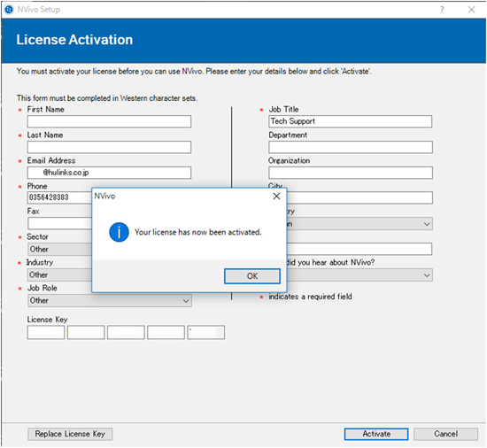This screenshot has width=487, height=448.
Task: Click the Job Title field with Tech Support
Action: click(x=350, y=121)
